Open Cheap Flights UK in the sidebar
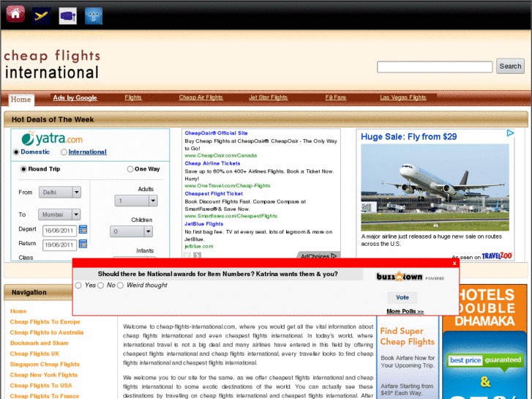This screenshot has width=532, height=399. (x=34, y=354)
